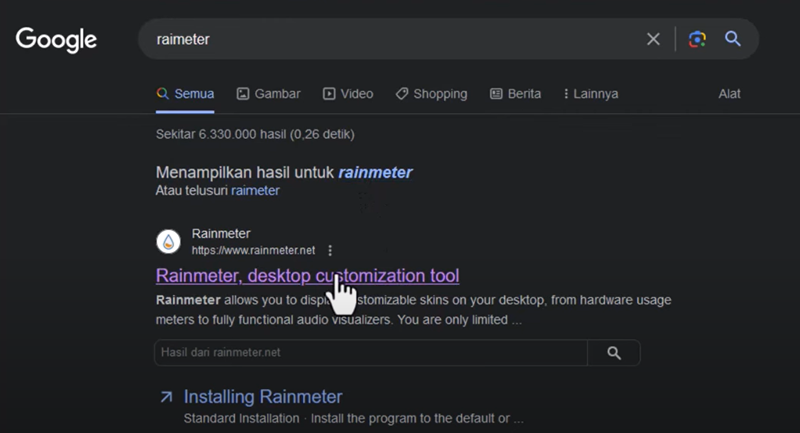Switch to the Gambar tab
The width and height of the screenshot is (800, 433).
(268, 94)
